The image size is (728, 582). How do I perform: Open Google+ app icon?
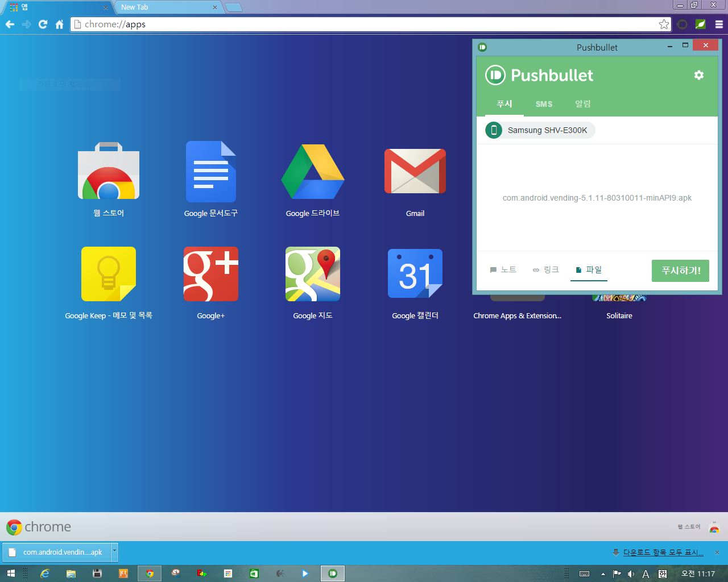tap(210, 274)
